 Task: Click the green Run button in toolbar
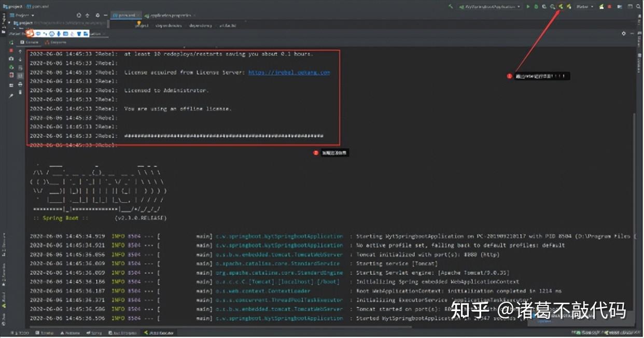528,7
